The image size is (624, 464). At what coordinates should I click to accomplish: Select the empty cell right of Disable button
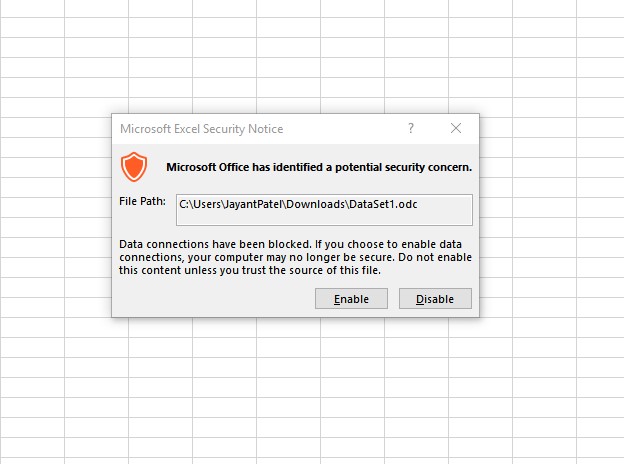pyautogui.click(x=496, y=307)
